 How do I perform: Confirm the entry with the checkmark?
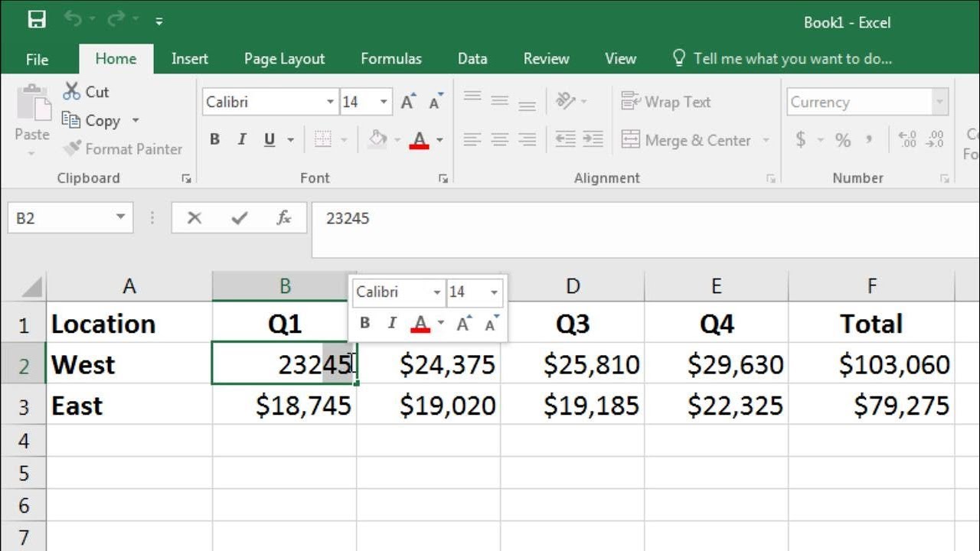240,218
